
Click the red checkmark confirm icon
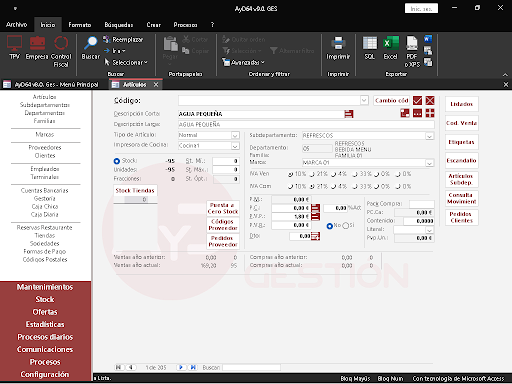click(x=417, y=100)
